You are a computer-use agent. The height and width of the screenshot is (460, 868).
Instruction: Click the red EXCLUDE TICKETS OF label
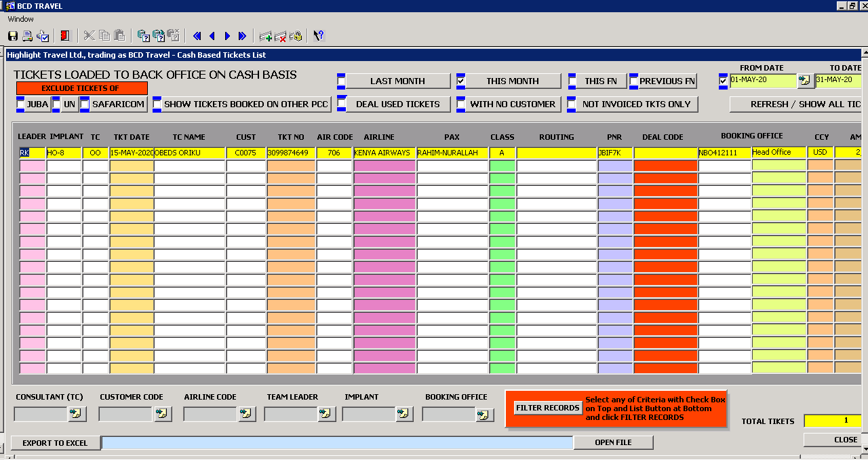(82, 88)
